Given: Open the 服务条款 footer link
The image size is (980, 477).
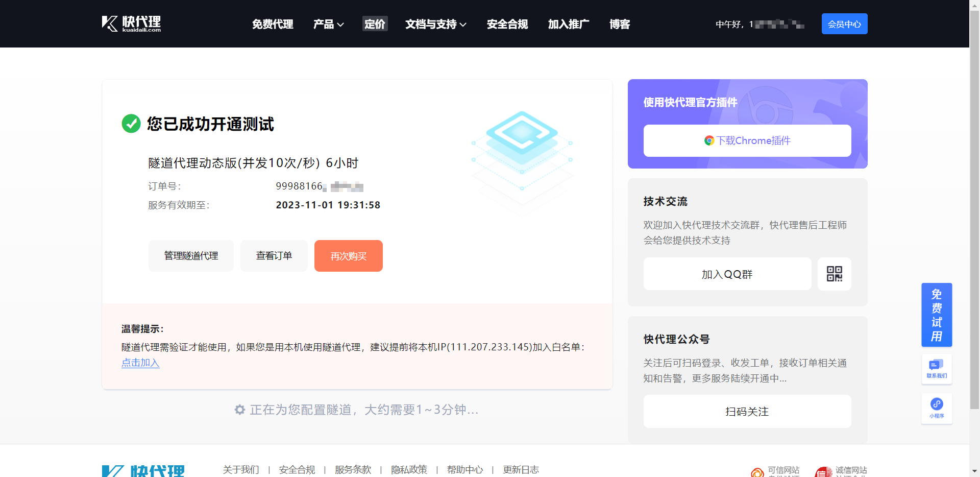Looking at the screenshot, I should pos(353,470).
